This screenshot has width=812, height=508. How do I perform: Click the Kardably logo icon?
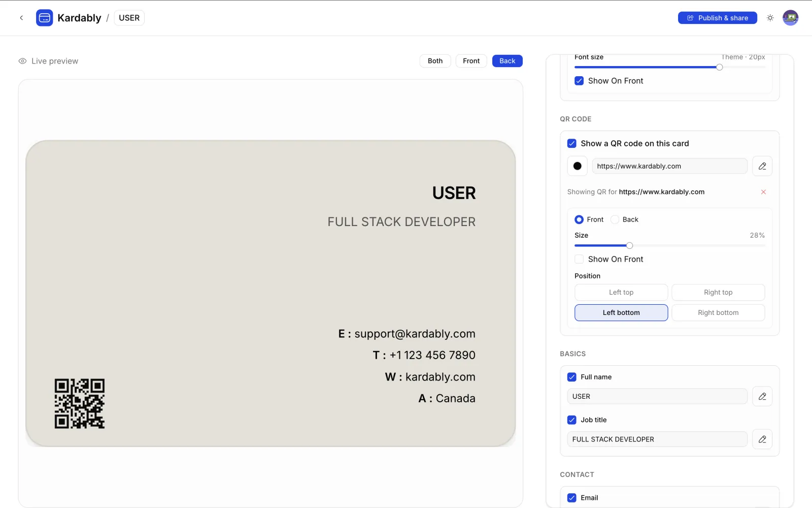(45, 18)
